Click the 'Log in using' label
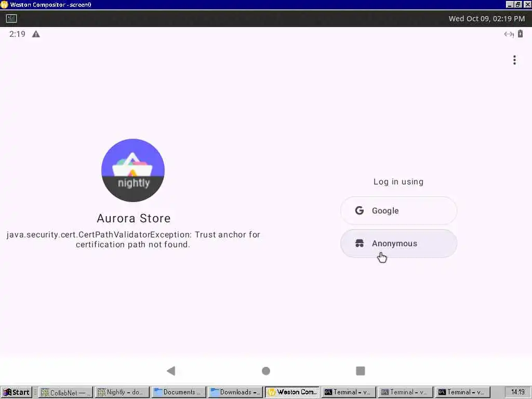The height and width of the screenshot is (399, 532). (398, 181)
